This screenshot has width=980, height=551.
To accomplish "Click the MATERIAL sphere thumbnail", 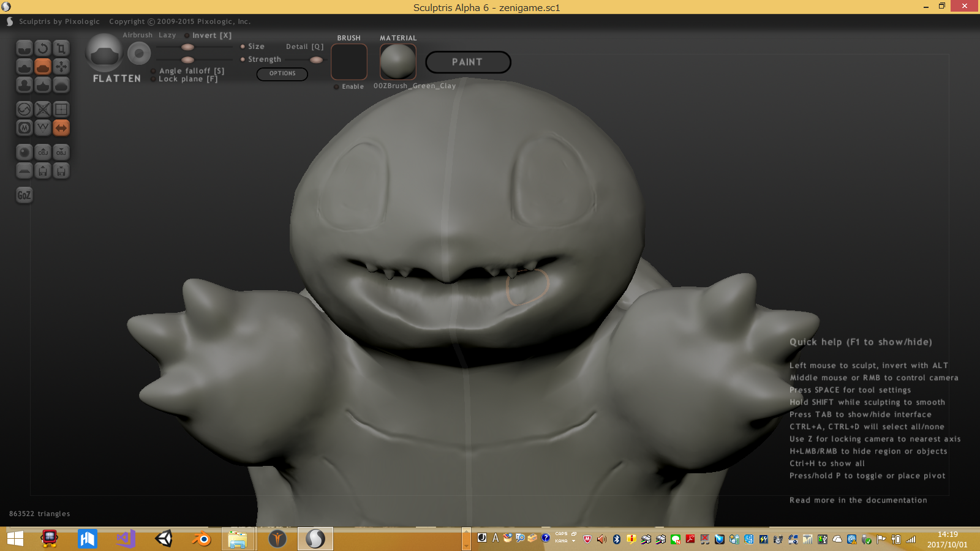I will point(398,61).
